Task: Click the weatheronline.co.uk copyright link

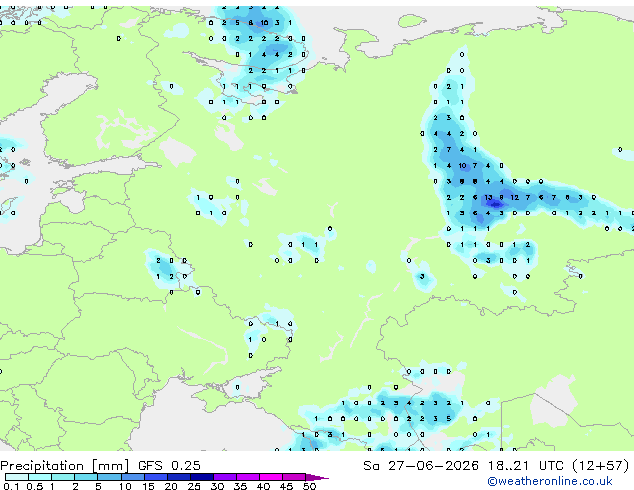Action: tap(549, 481)
